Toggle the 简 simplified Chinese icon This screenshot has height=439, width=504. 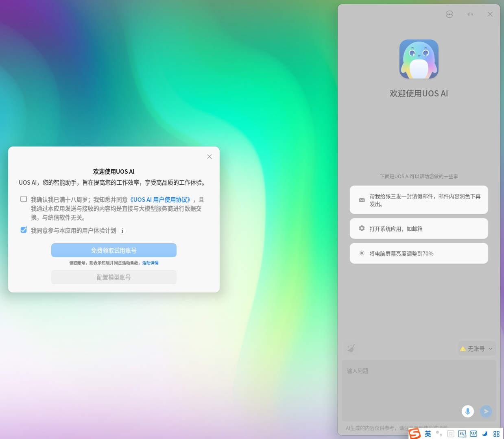coord(451,434)
